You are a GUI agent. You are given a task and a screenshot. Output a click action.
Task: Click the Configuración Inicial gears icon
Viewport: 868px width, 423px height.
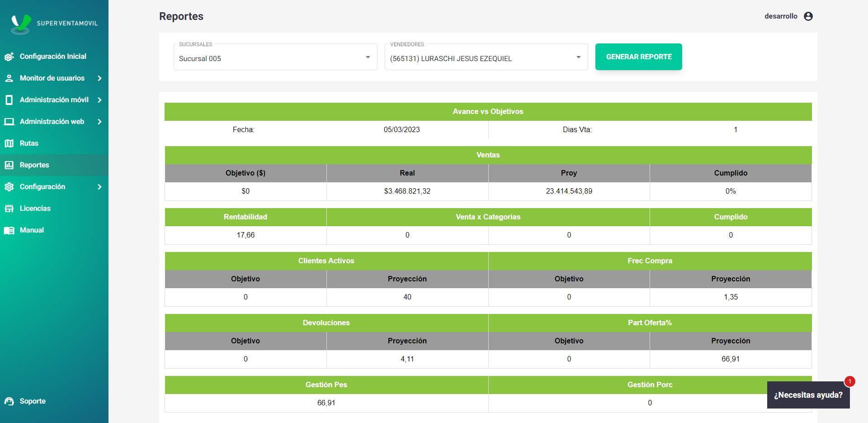[x=9, y=57]
